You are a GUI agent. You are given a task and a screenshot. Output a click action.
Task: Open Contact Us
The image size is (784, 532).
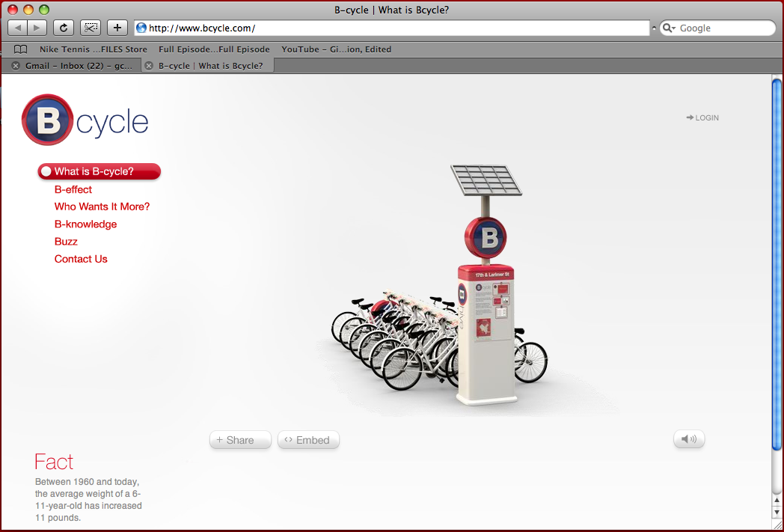(x=81, y=259)
